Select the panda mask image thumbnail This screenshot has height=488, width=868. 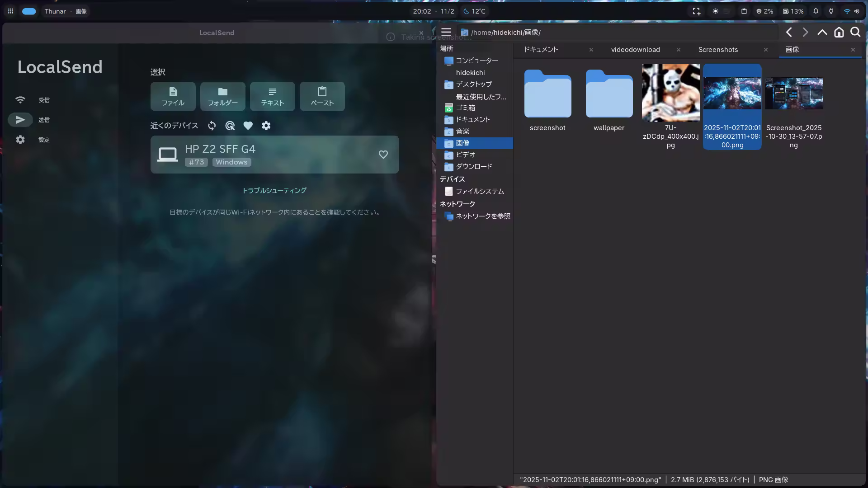[670, 93]
